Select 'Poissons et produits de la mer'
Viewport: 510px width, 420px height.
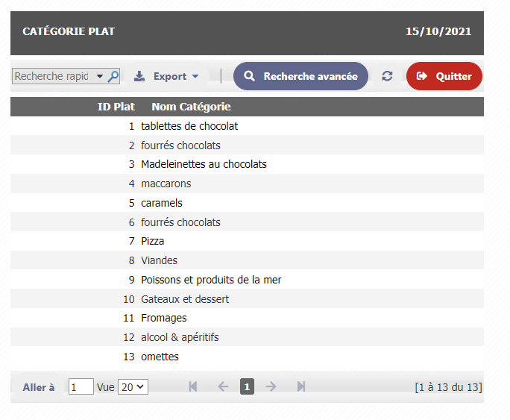coord(247,280)
